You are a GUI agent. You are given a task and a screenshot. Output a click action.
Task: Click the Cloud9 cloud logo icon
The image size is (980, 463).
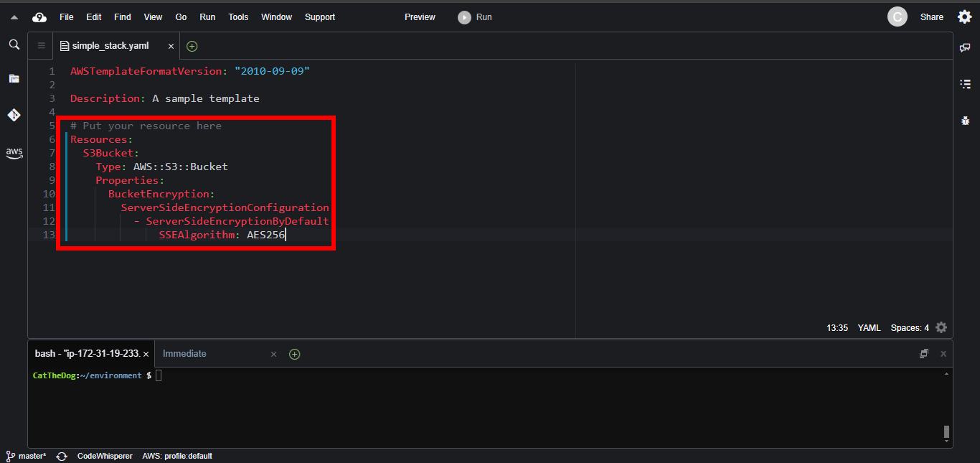(39, 17)
